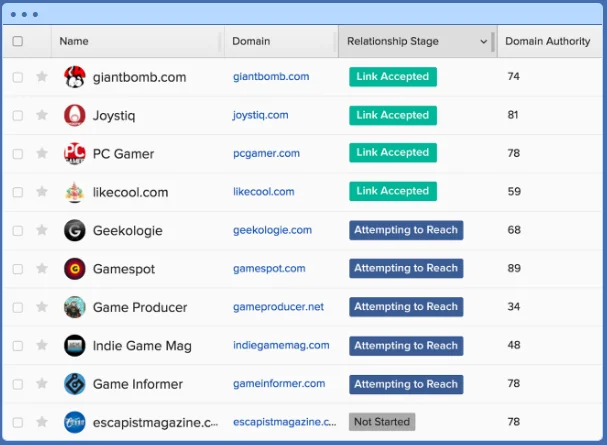Click the Gamespot logo icon
This screenshot has width=607, height=445.
point(74,269)
